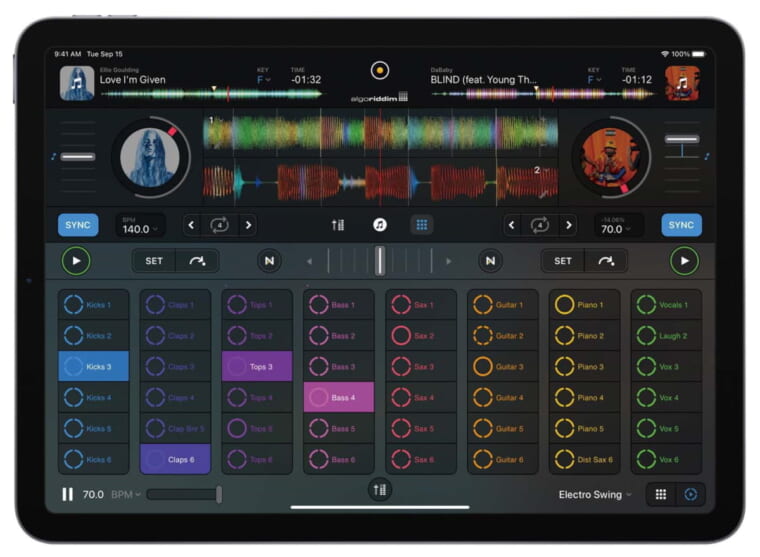This screenshot has height=557, width=760.
Task: Trigger the Bass 1 loop pad
Action: [x=339, y=305]
